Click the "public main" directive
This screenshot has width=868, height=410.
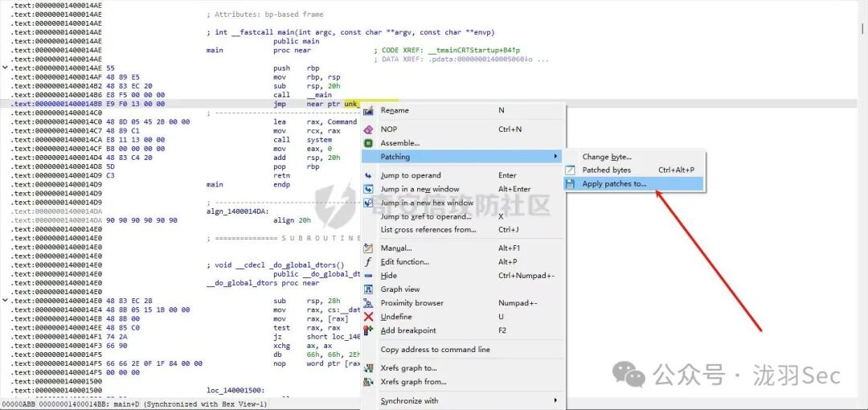tap(296, 41)
